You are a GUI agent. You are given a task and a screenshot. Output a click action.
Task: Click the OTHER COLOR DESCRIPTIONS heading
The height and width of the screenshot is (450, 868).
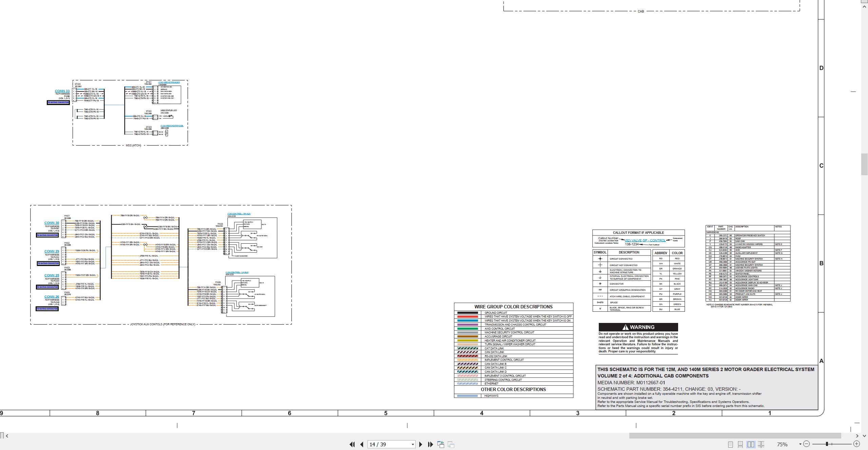tap(513, 389)
